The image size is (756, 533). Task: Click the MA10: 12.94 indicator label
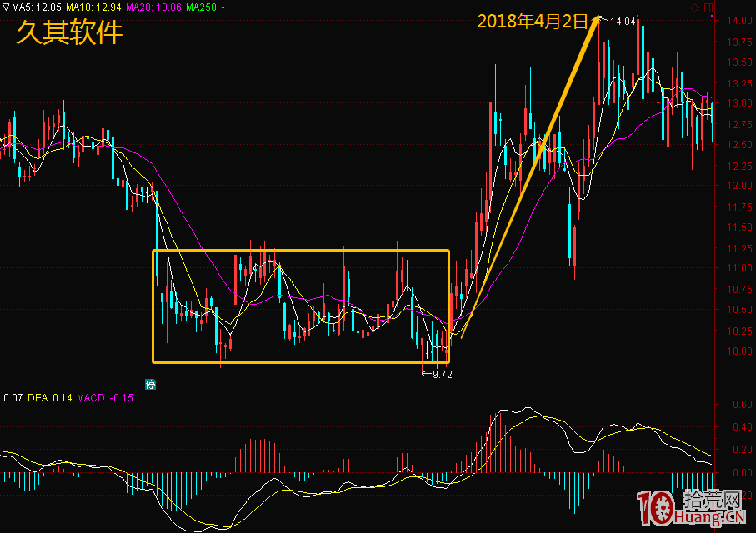[93, 7]
